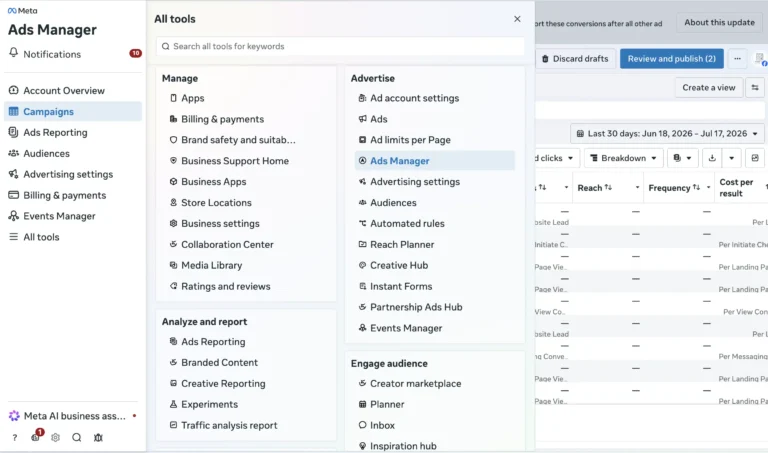768x453 pixels.
Task: Click the column settings icon beside Create a view
Action: tap(755, 88)
